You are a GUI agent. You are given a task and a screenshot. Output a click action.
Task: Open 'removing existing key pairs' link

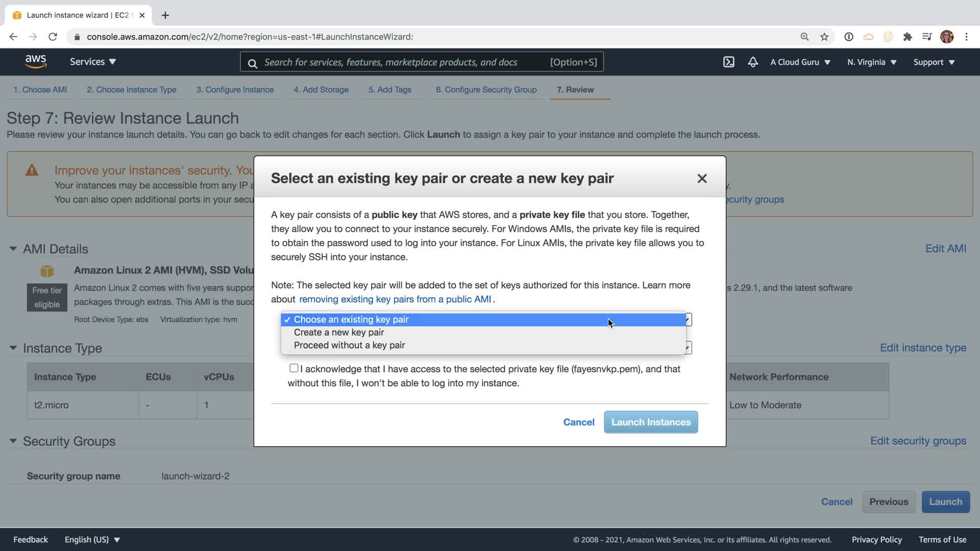[x=395, y=299]
